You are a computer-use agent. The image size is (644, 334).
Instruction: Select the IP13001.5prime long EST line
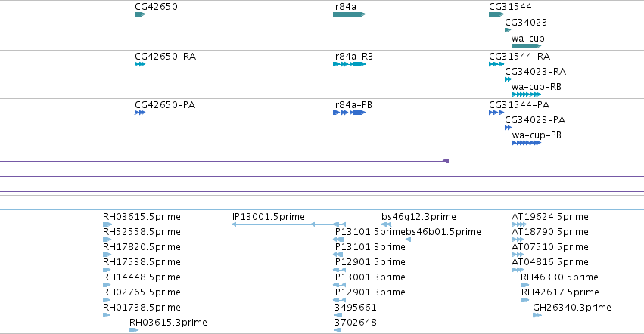(x=289, y=224)
